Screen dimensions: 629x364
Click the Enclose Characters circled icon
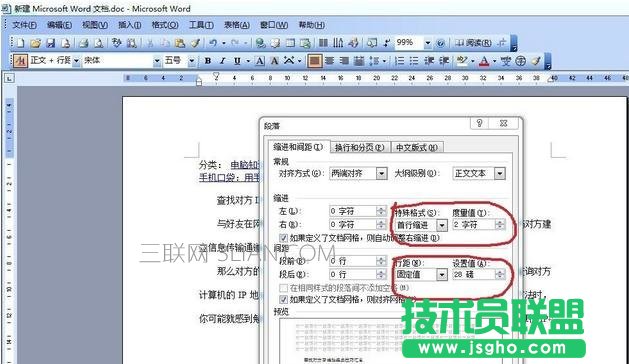pos(520,61)
